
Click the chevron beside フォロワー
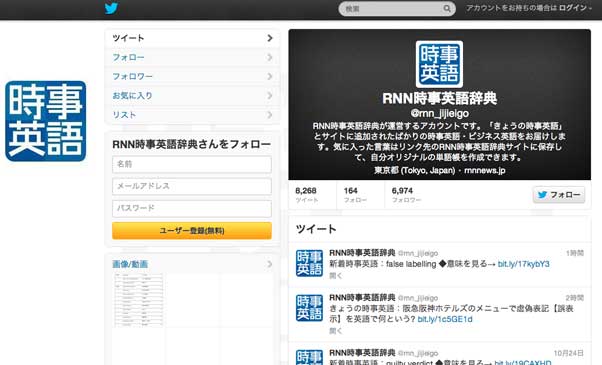coord(270,76)
